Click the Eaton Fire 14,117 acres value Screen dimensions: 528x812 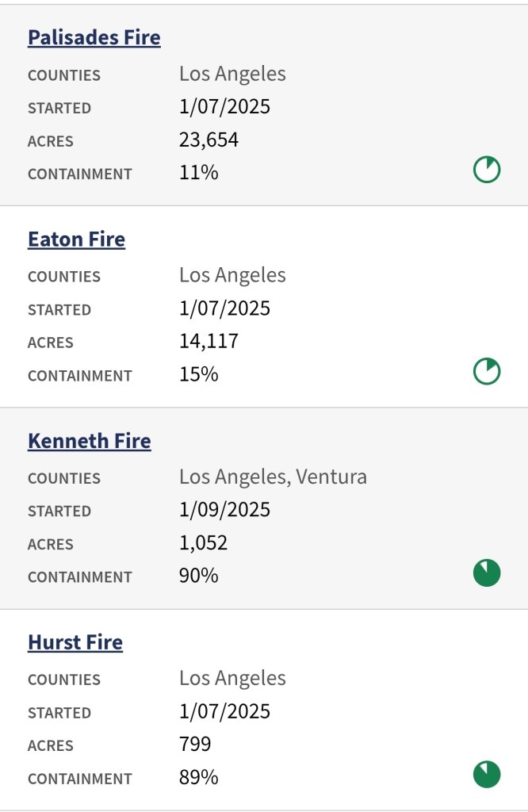pyautogui.click(x=209, y=342)
